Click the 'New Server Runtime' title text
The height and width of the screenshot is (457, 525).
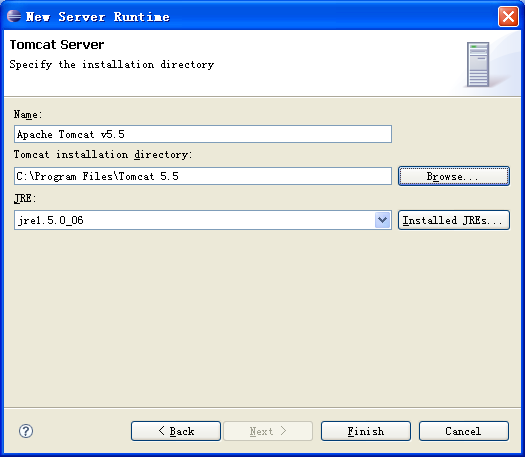(x=97, y=16)
